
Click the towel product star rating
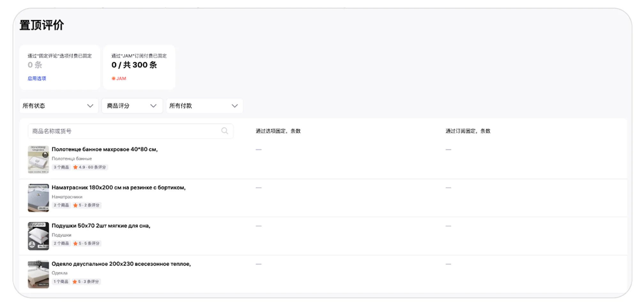click(89, 167)
